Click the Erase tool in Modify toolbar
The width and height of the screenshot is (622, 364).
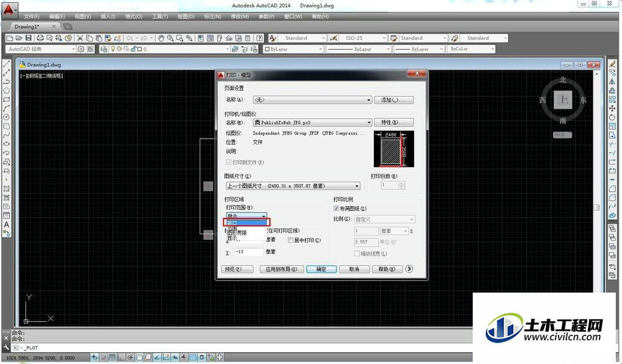[612, 64]
